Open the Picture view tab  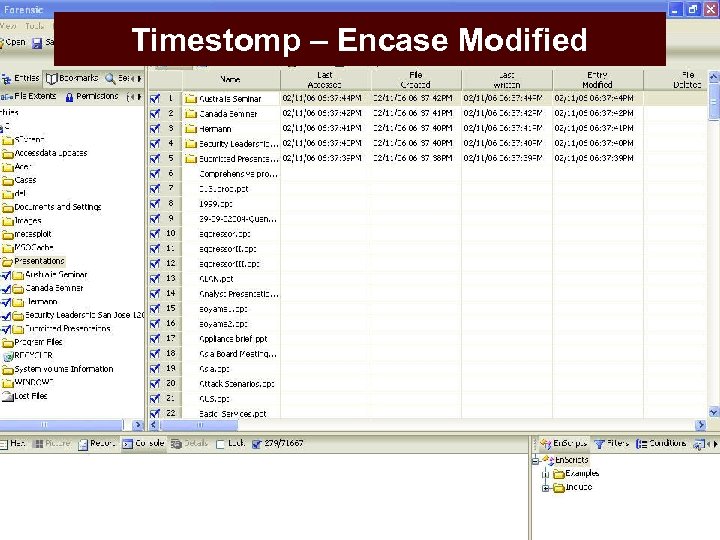point(52,444)
